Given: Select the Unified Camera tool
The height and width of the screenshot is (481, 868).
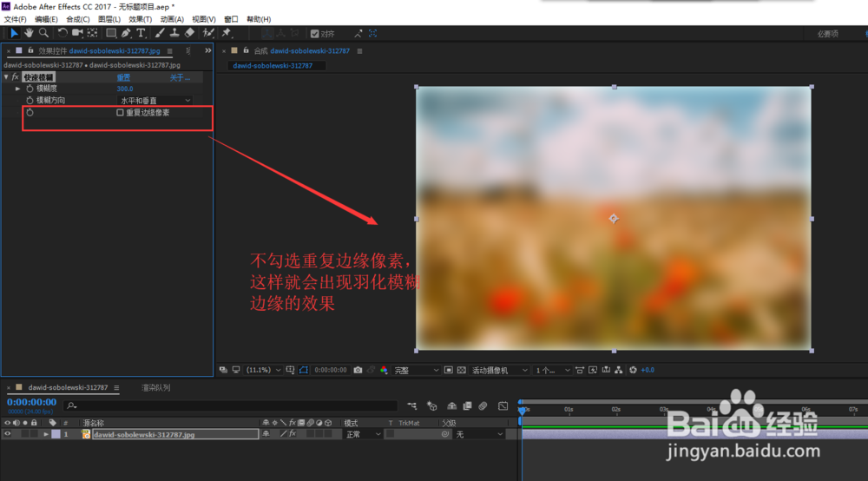Looking at the screenshot, I should tap(77, 33).
